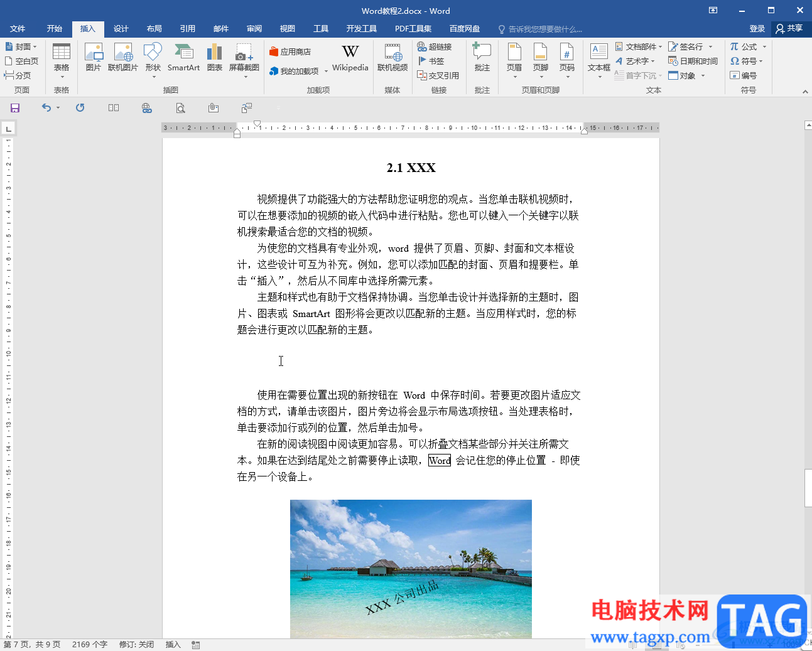Insert date and time via 日期和时间
Screen dimensions: 812x651
tap(693, 62)
